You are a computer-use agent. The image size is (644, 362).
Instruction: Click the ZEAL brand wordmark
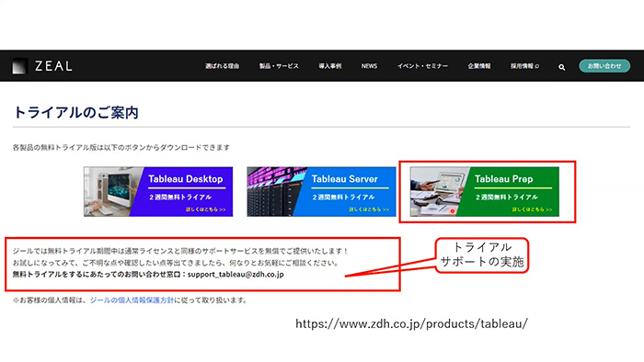[53, 66]
